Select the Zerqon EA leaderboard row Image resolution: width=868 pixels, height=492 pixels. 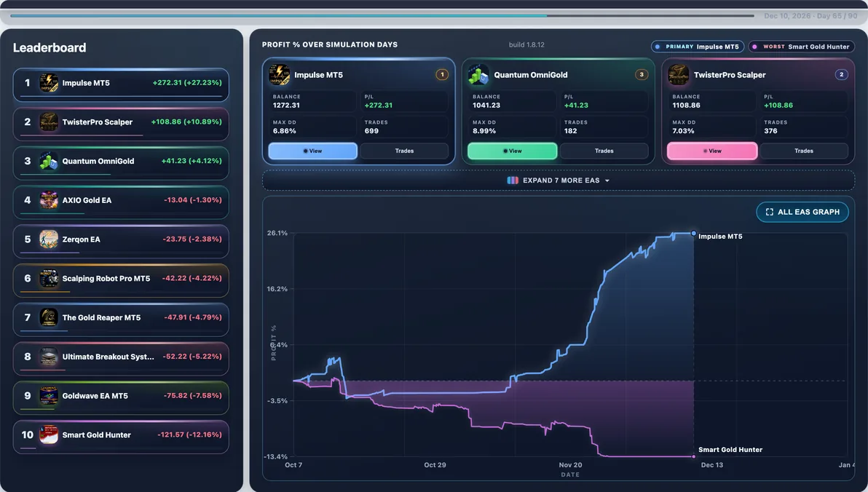tap(121, 242)
